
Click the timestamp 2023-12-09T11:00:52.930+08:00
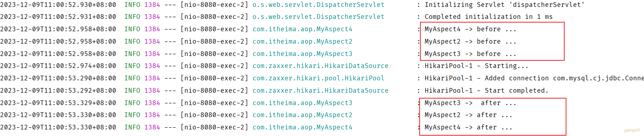point(58,5)
